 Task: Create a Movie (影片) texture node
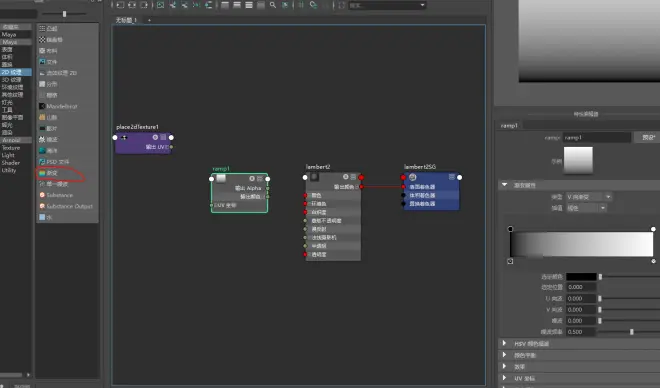point(48,128)
